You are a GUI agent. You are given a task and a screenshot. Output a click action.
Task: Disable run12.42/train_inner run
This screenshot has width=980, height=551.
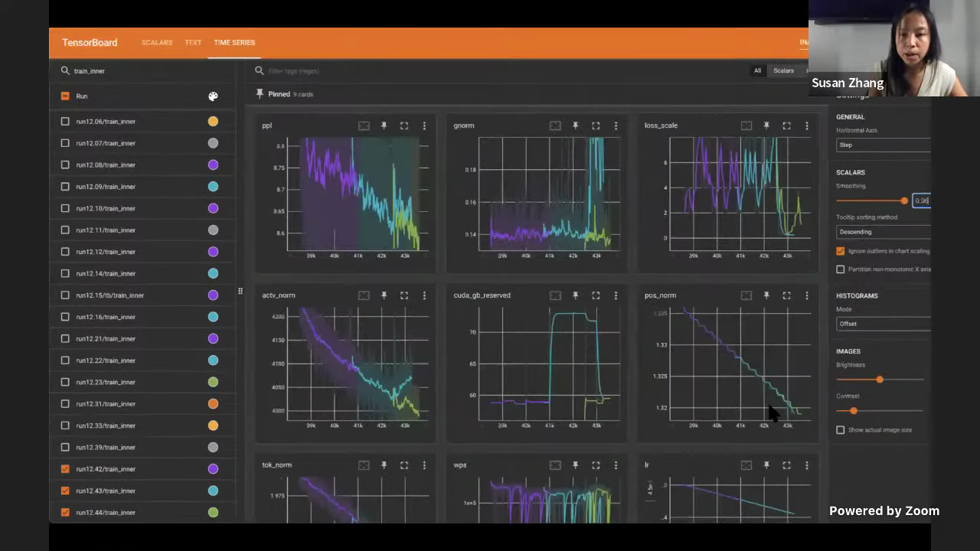[65, 469]
